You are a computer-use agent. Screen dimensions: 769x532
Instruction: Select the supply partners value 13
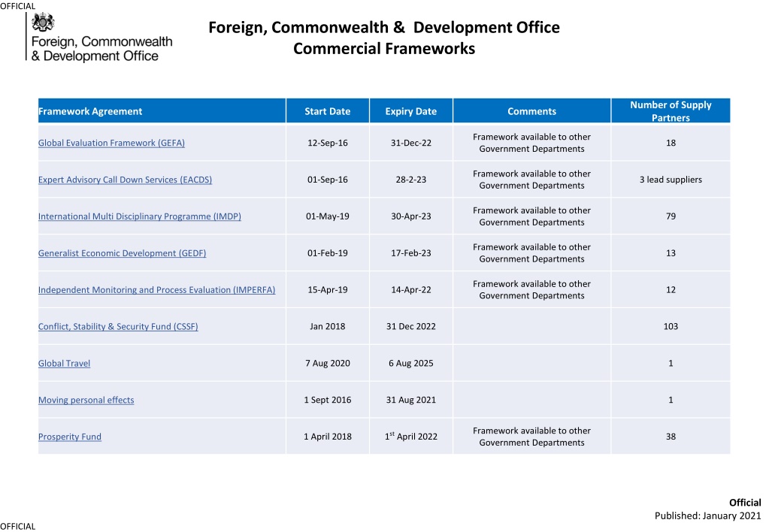[671, 253]
